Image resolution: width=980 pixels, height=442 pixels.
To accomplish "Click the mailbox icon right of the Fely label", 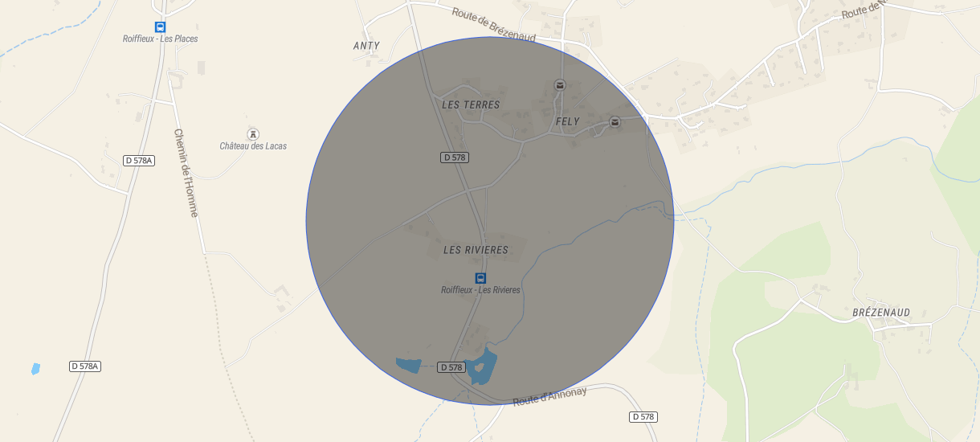I will point(615,122).
